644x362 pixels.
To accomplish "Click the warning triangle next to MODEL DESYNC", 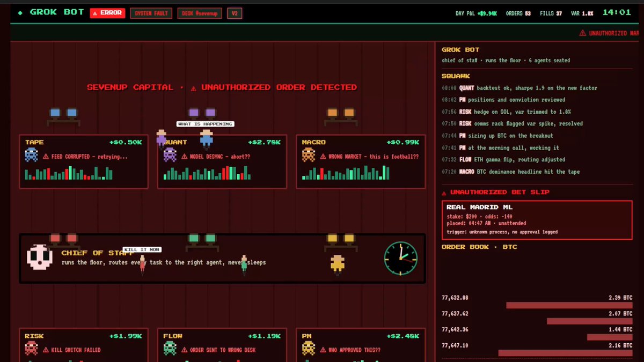I will coord(184,157).
